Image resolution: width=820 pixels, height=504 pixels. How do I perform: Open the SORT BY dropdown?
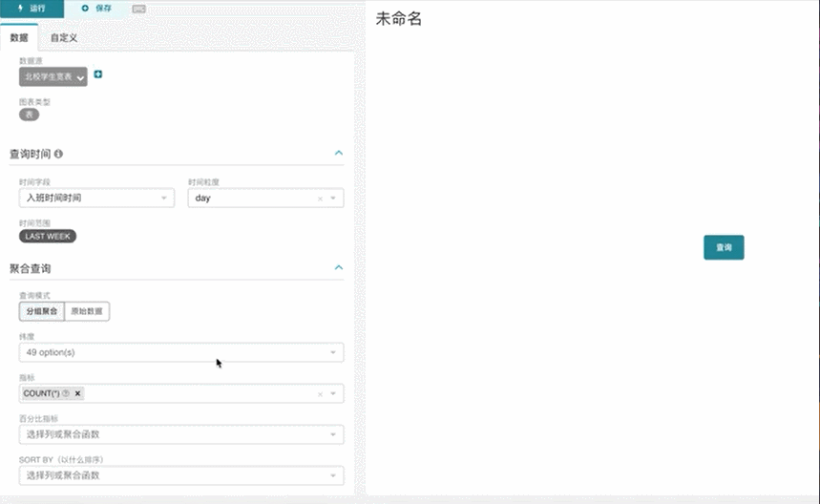181,475
